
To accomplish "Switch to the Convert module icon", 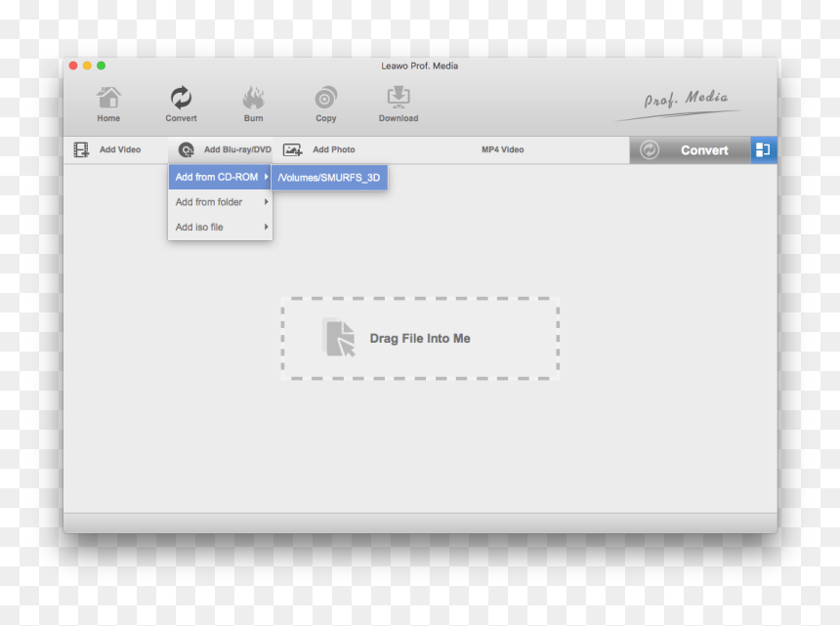I will [x=181, y=98].
